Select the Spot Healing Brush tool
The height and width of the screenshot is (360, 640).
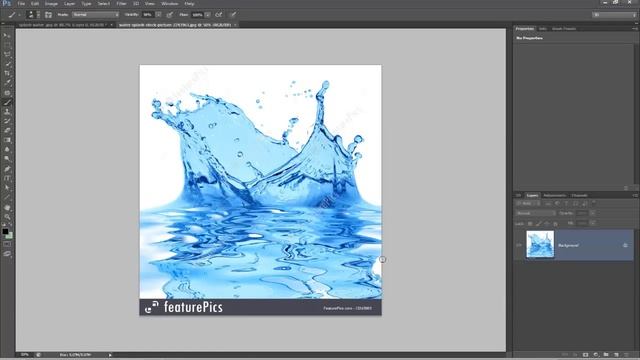(7, 93)
